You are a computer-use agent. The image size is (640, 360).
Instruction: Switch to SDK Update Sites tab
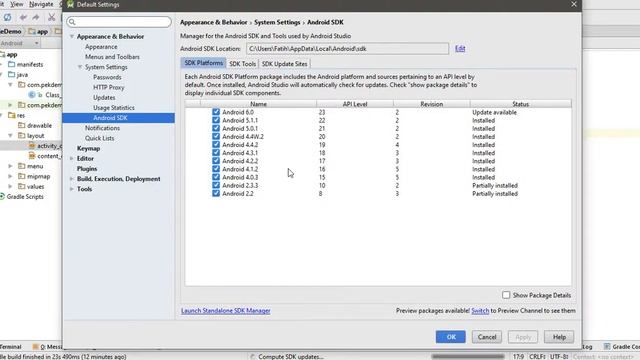284,64
